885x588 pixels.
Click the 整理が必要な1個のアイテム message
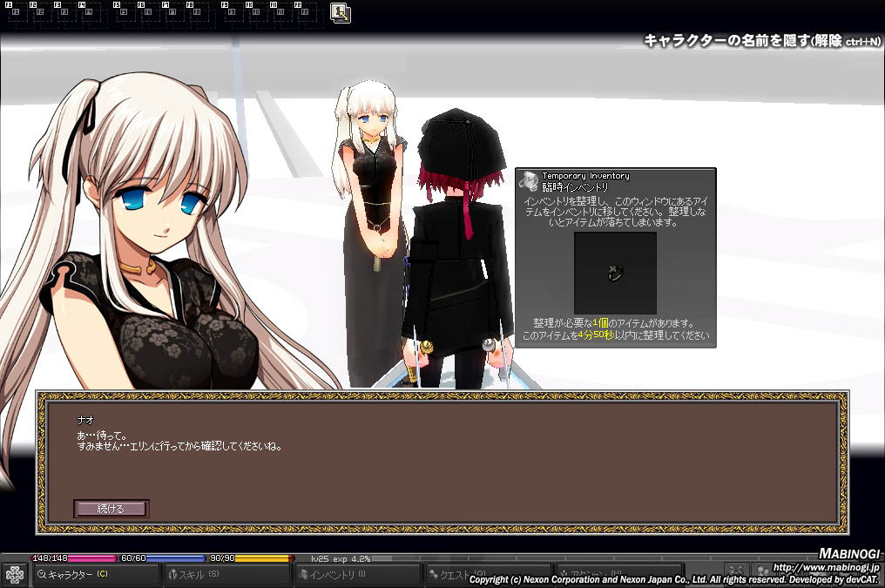[613, 323]
